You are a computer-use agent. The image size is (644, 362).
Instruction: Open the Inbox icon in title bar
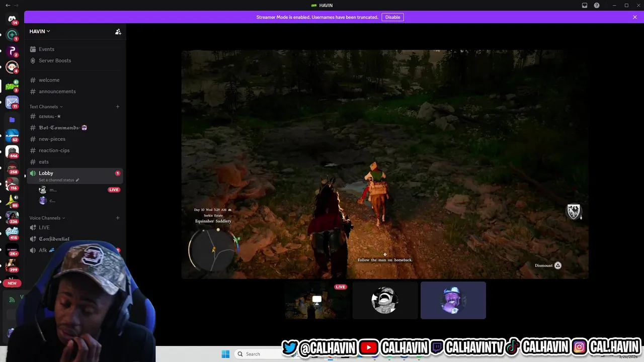[x=585, y=6]
